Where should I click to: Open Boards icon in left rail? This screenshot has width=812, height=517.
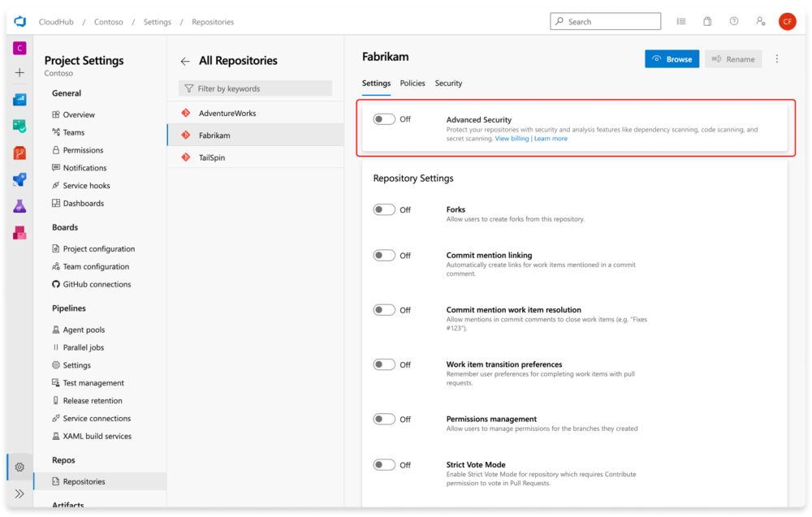[x=19, y=126]
